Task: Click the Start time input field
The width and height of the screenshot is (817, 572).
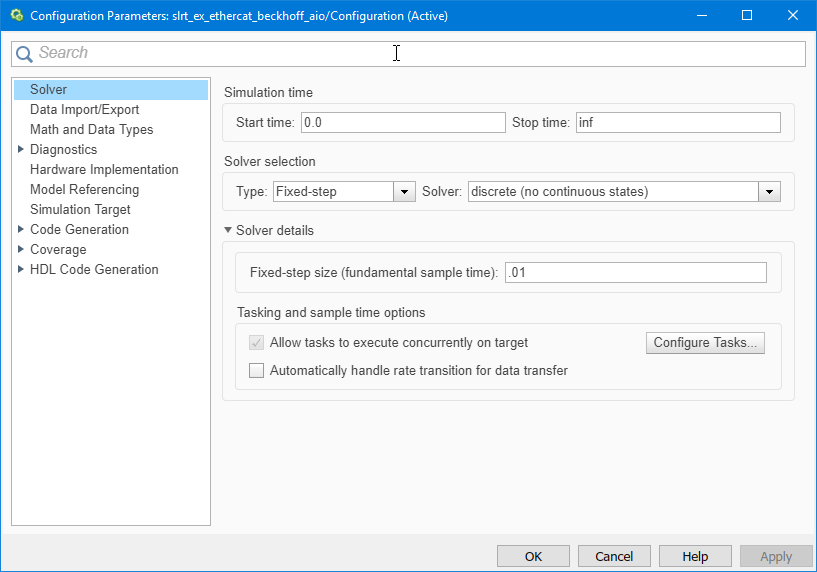Action: click(x=402, y=123)
